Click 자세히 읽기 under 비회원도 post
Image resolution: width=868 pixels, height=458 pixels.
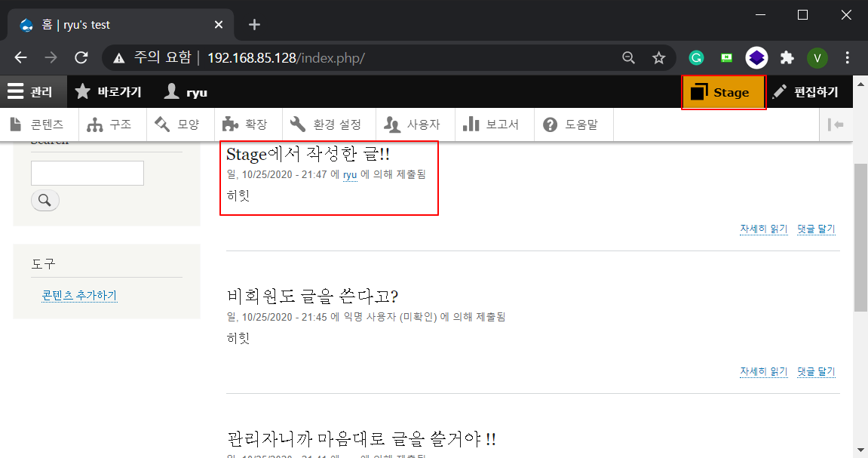pyautogui.click(x=764, y=371)
